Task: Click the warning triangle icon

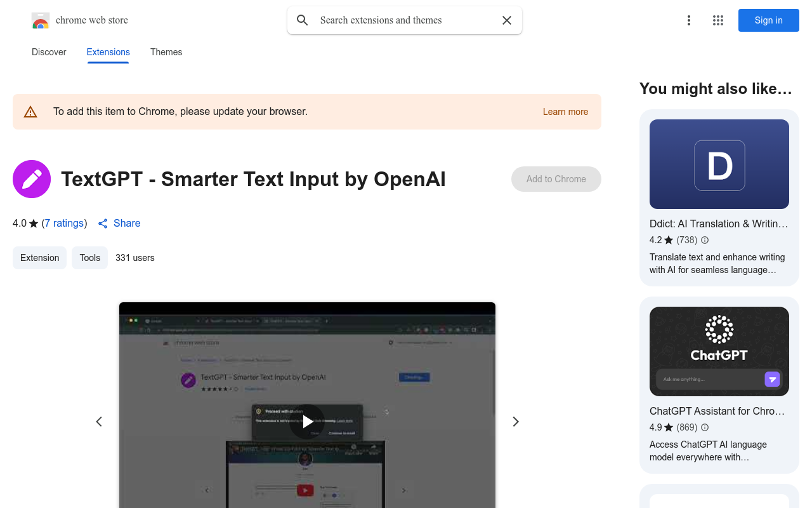Action: [x=30, y=112]
